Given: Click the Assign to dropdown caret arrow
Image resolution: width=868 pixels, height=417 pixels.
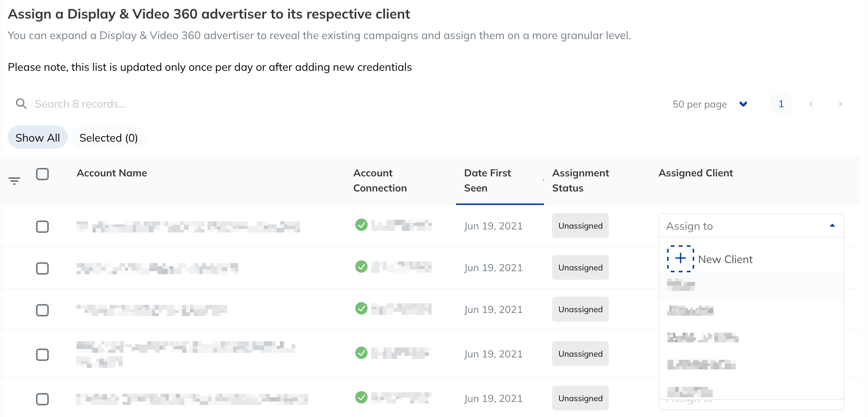Looking at the screenshot, I should [x=832, y=226].
